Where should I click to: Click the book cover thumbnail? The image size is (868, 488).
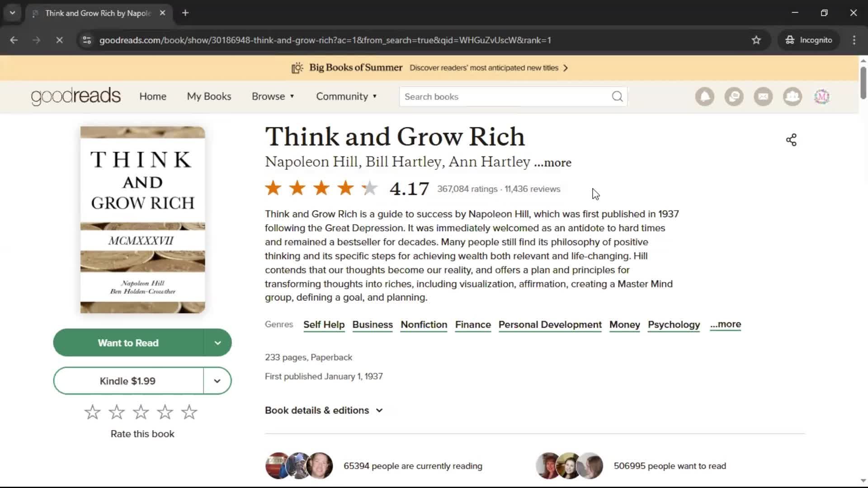click(x=143, y=220)
